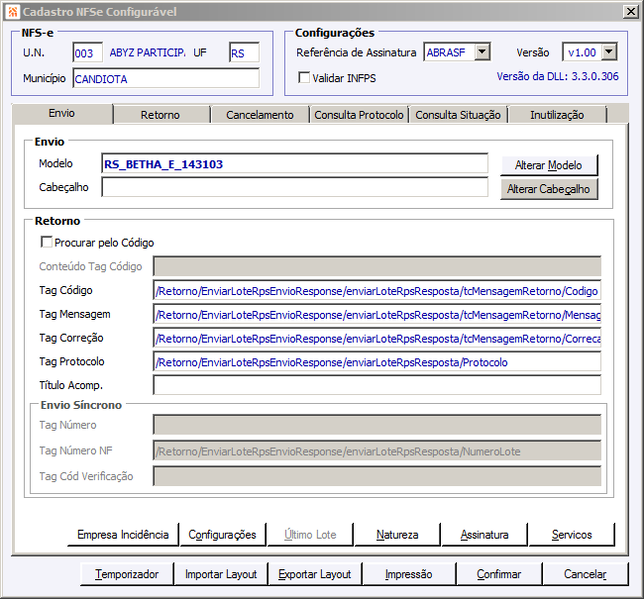Click the disabled Tag Número field

click(377, 425)
